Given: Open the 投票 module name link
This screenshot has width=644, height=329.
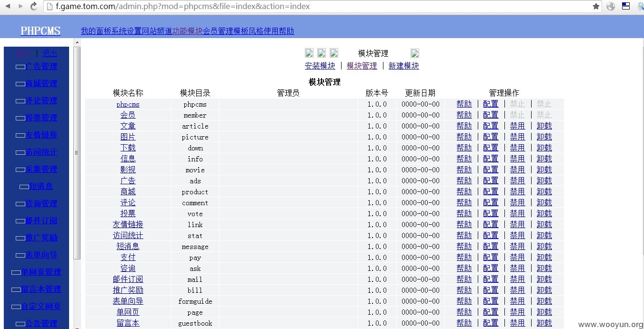Looking at the screenshot, I should pyautogui.click(x=128, y=213).
